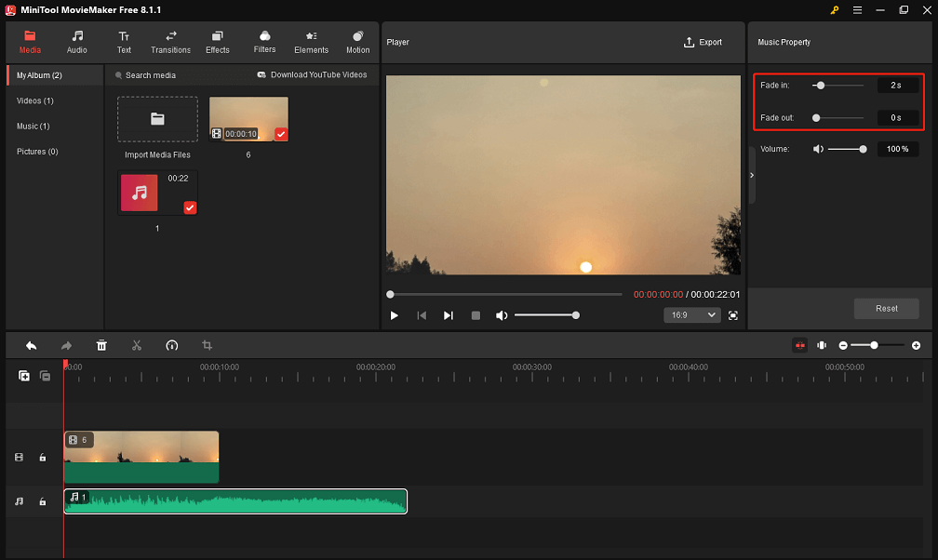Open the Transitions tab
This screenshot has height=560, width=938.
pyautogui.click(x=170, y=43)
